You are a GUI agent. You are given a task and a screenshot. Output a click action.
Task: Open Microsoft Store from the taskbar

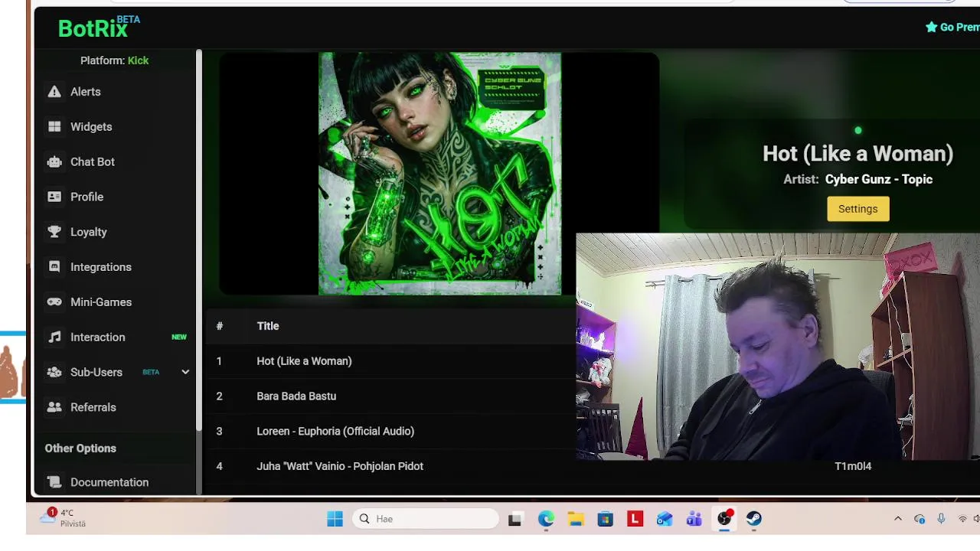(x=606, y=519)
